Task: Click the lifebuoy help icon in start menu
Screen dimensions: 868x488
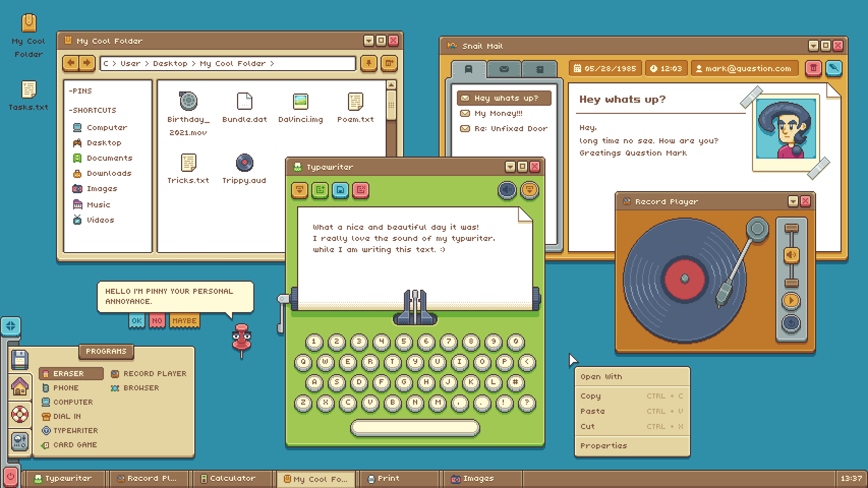Action: 20,414
